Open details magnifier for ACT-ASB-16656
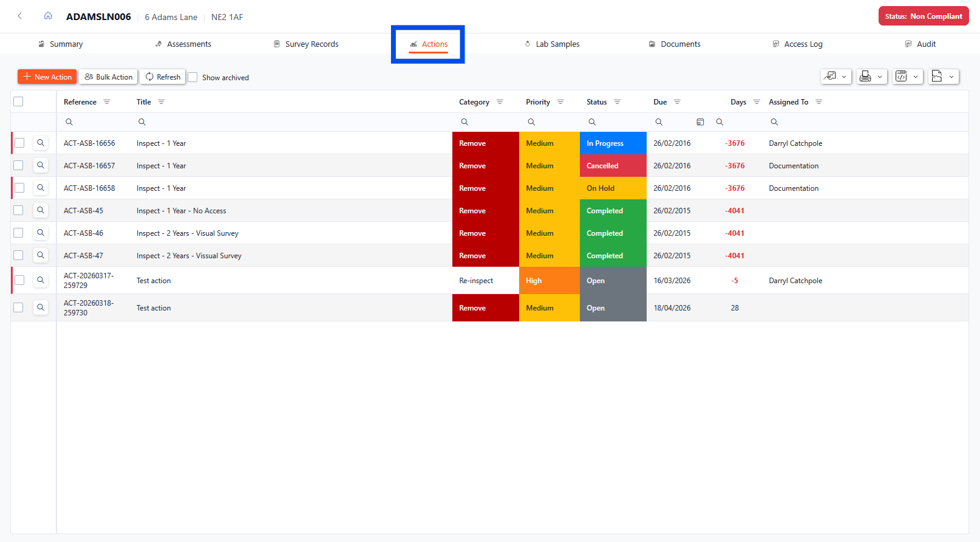 tap(41, 143)
